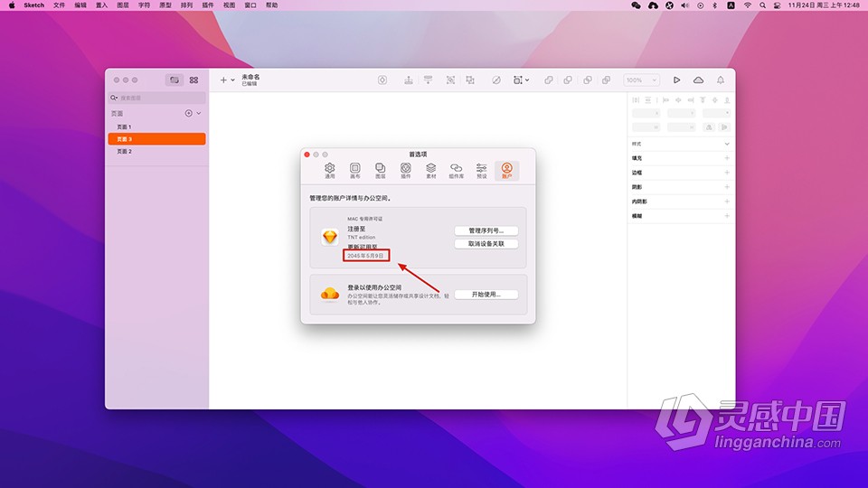The image size is (868, 488).
Task: Click the Scale tool toolbar icon
Action: pos(517,80)
